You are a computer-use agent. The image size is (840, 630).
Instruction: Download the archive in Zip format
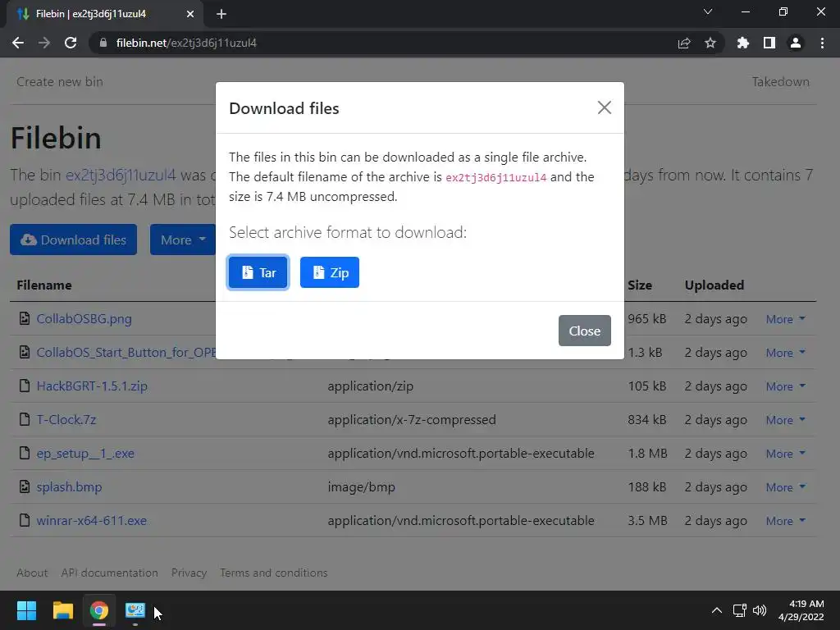pos(330,272)
